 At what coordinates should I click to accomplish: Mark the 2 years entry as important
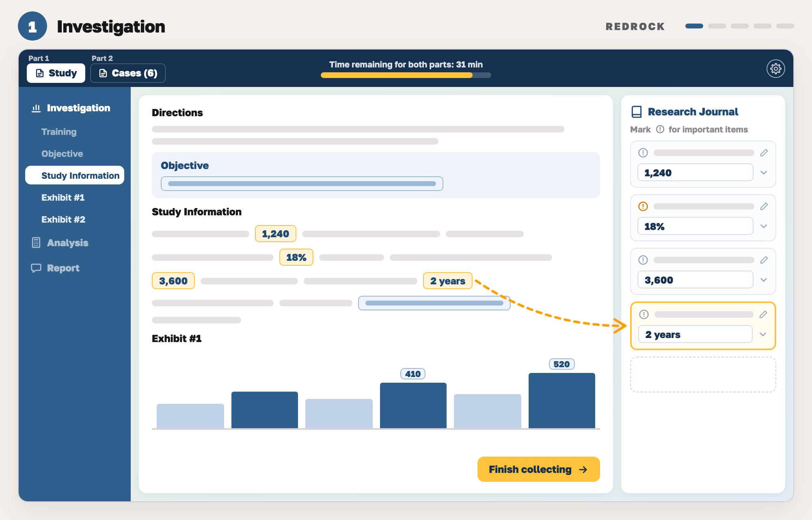point(644,314)
